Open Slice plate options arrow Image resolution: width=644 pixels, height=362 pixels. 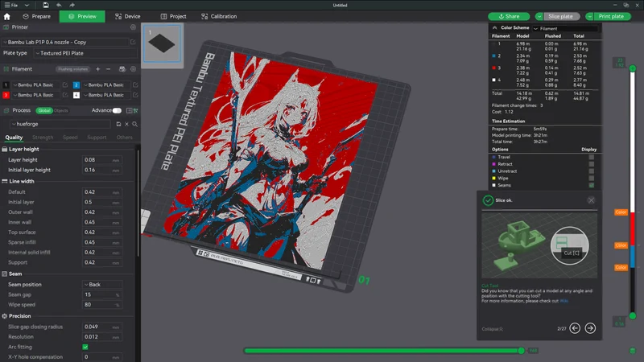[539, 16]
